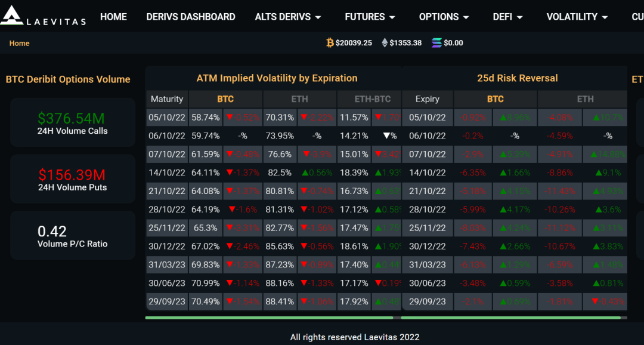Click 05/10/22 in the Maturity column
644x345 pixels.
[x=167, y=117]
